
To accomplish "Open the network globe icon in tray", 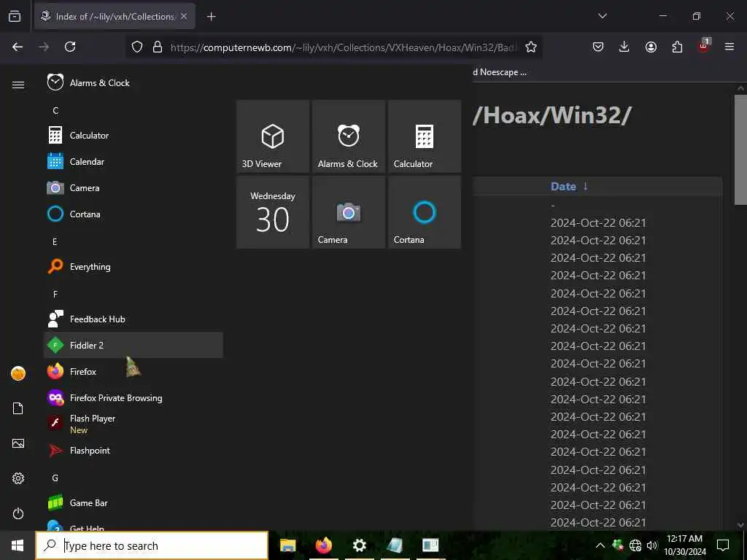I will [x=635, y=545].
